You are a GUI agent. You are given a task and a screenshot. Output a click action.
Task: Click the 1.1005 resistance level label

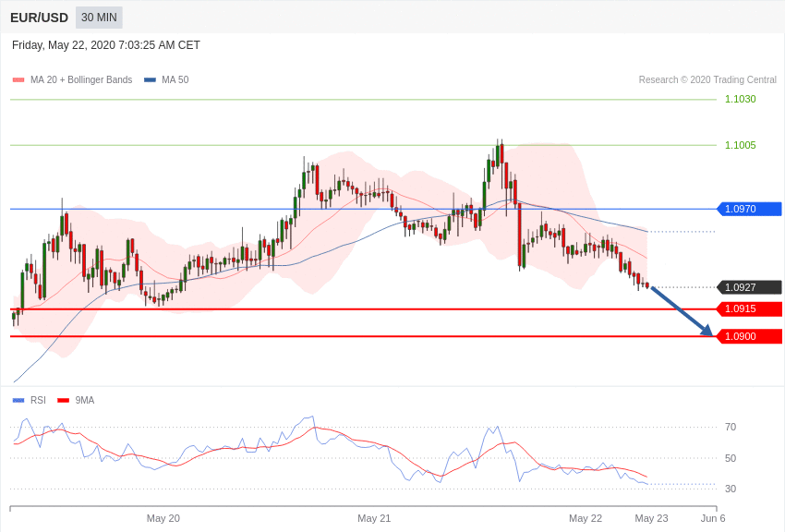point(741,145)
